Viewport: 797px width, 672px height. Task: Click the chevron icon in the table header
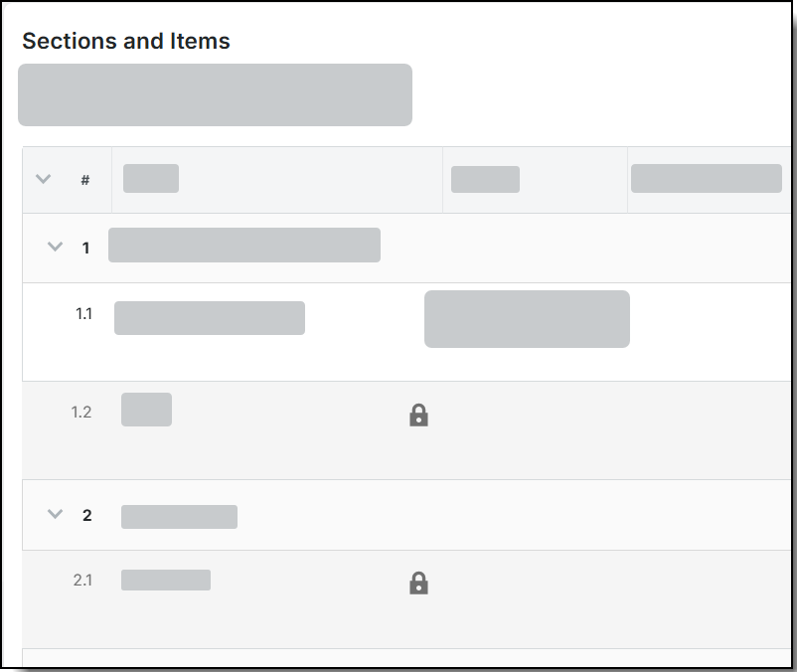click(x=42, y=179)
